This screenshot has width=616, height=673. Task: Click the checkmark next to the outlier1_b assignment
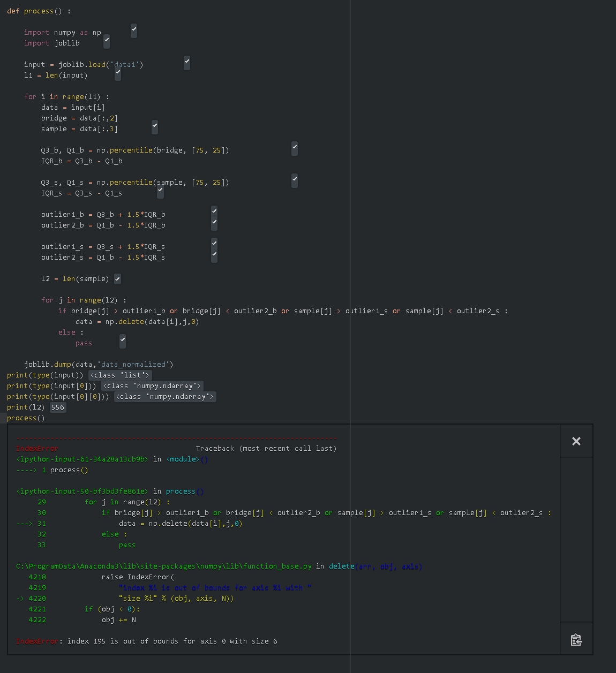coord(214,212)
